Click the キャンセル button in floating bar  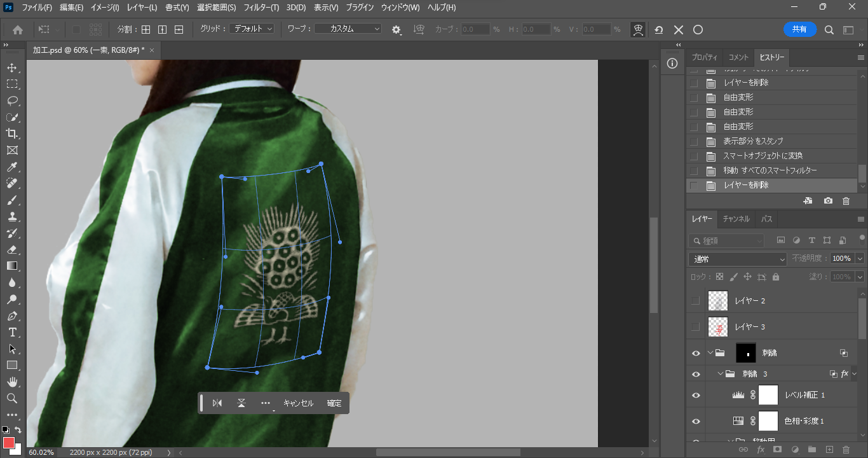298,403
